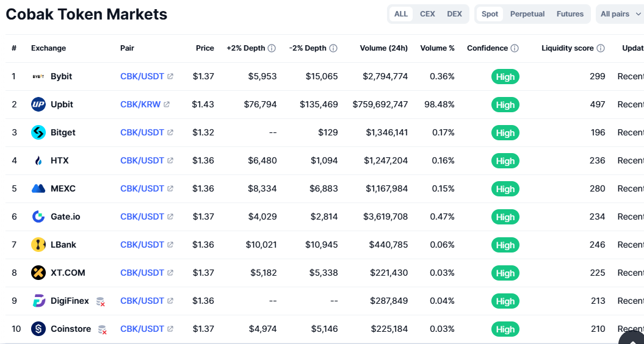644x344 pixels.
Task: Click external link icon in Bitget row
Action: pos(170,132)
